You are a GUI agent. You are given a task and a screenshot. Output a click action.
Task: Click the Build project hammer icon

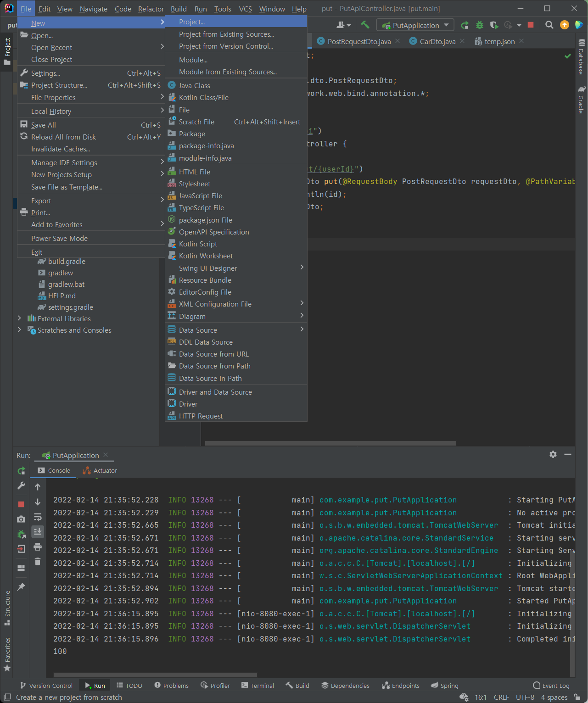(365, 25)
